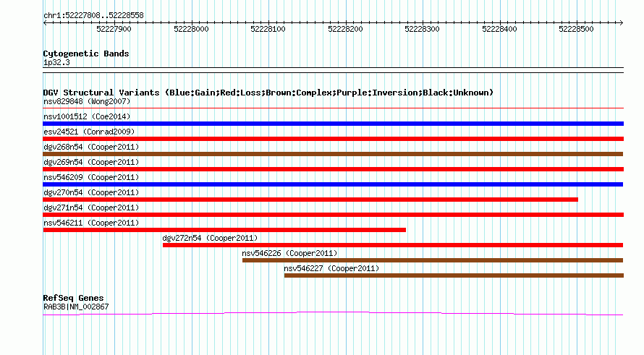The height and width of the screenshot is (355, 644).
Task: Click the Cytogenetic Bands track title
Action: pyautogui.click(x=86, y=54)
